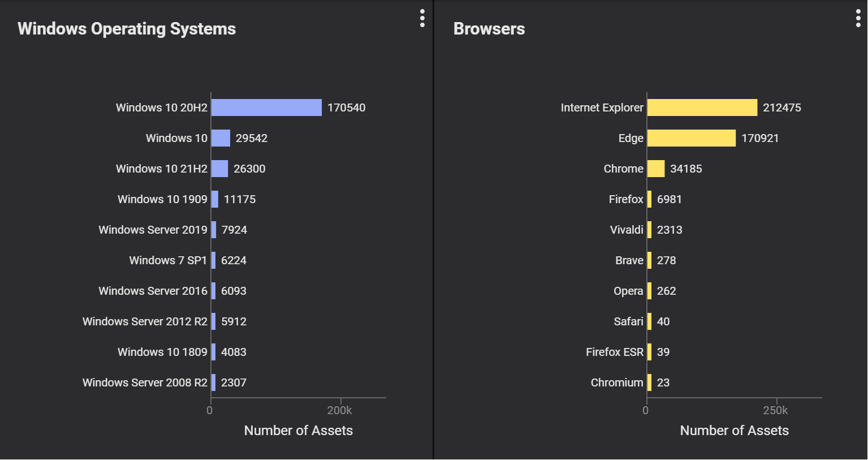Click the Windows Operating Systems title

coord(127,29)
